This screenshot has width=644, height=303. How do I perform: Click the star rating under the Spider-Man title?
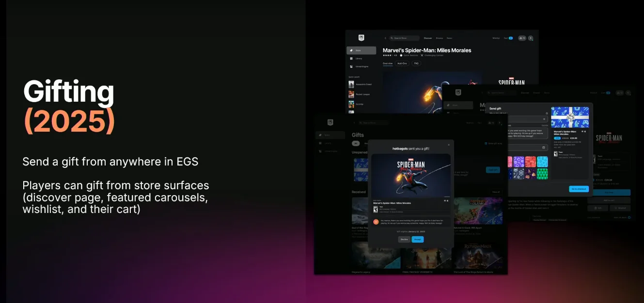389,55
